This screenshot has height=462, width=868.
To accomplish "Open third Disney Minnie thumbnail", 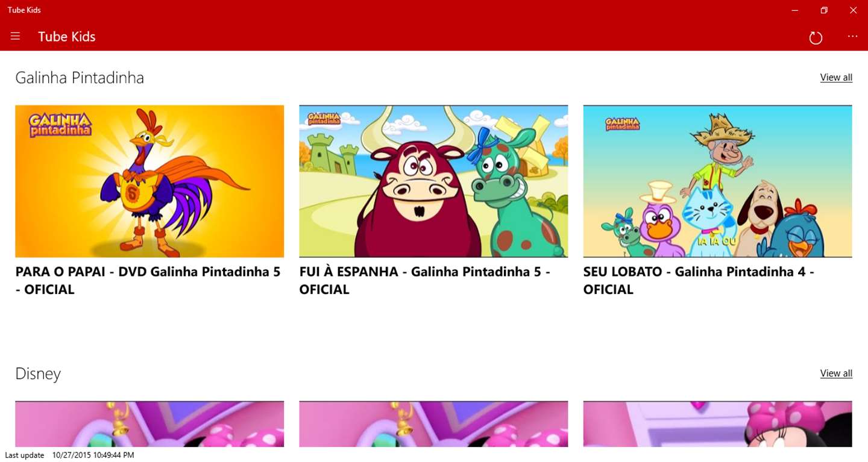I will coord(717,424).
